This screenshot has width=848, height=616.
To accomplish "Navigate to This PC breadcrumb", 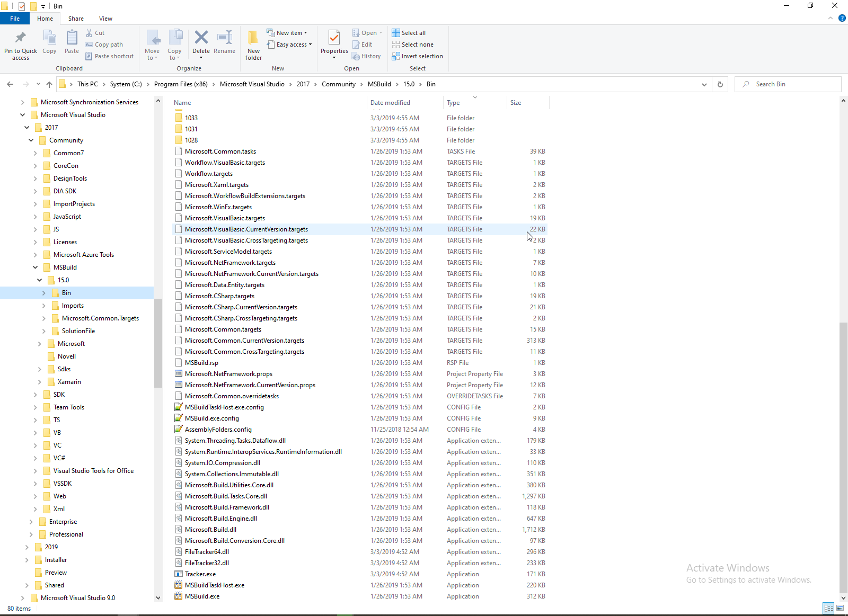I will [87, 84].
